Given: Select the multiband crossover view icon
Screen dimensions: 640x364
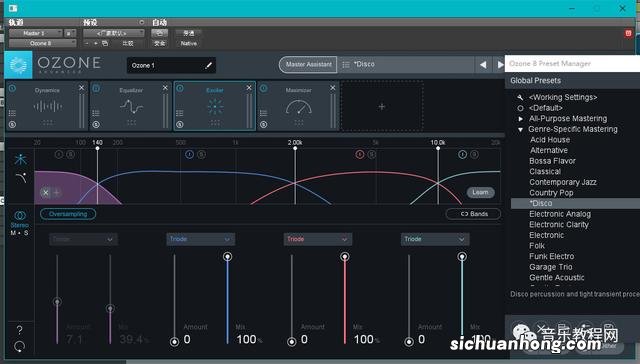Looking at the screenshot, I should pyautogui.click(x=20, y=159).
